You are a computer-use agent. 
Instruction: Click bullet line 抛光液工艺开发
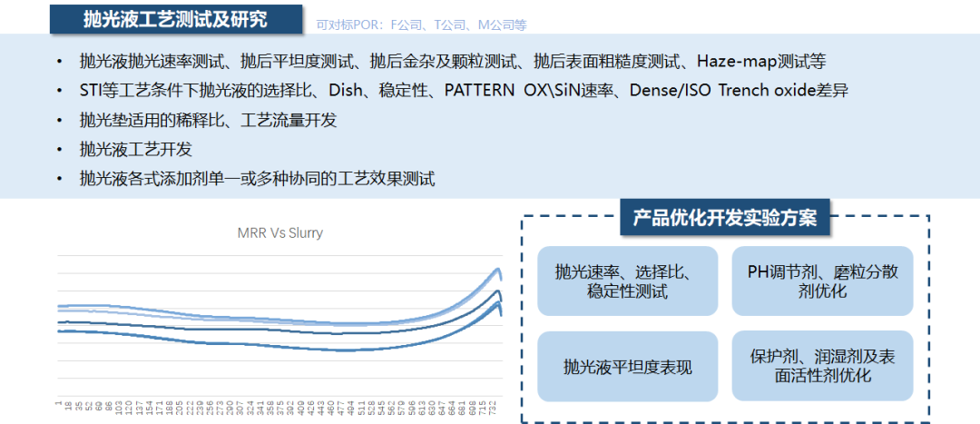click(x=135, y=150)
